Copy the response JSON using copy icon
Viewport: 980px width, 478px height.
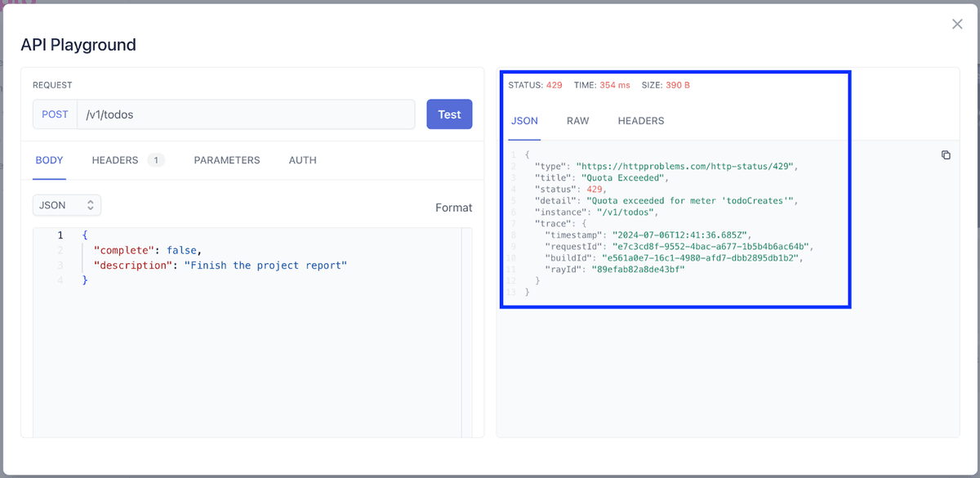[946, 155]
